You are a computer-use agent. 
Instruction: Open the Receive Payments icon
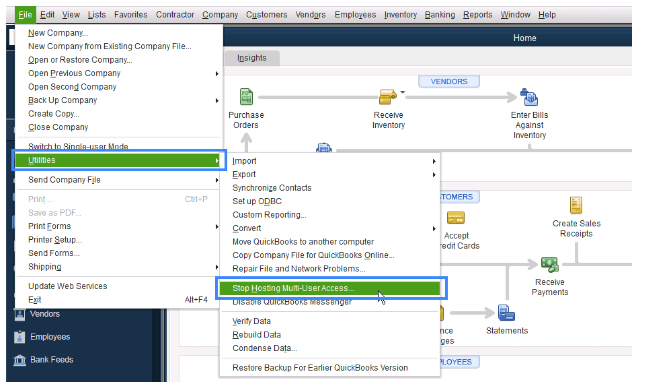pyautogui.click(x=550, y=264)
